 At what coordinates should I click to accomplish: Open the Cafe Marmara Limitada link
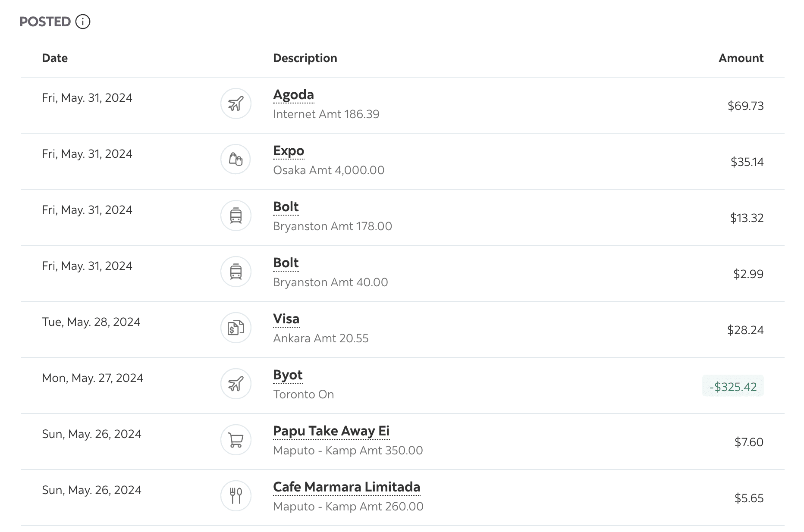[346, 487]
